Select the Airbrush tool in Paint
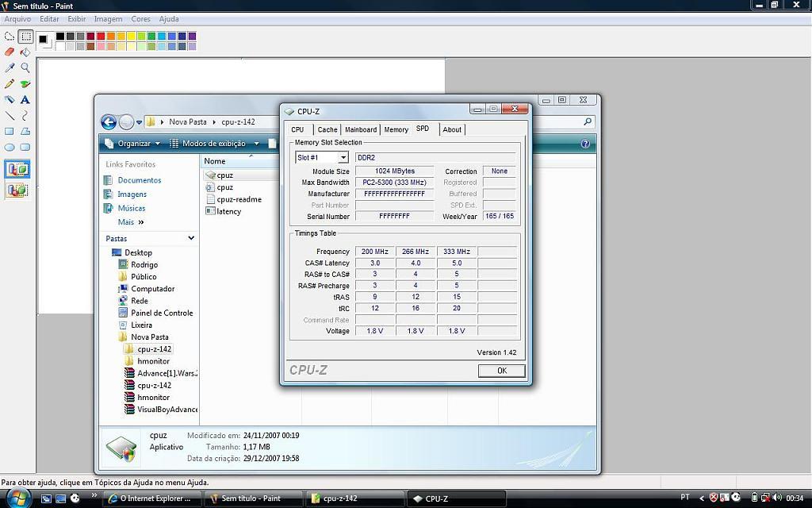The height and width of the screenshot is (508, 812). pyautogui.click(x=10, y=99)
